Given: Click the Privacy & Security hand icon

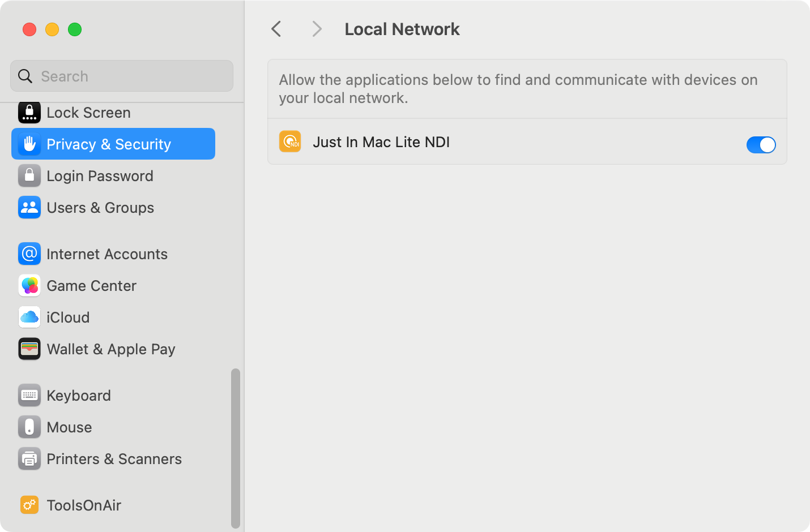Looking at the screenshot, I should (29, 144).
